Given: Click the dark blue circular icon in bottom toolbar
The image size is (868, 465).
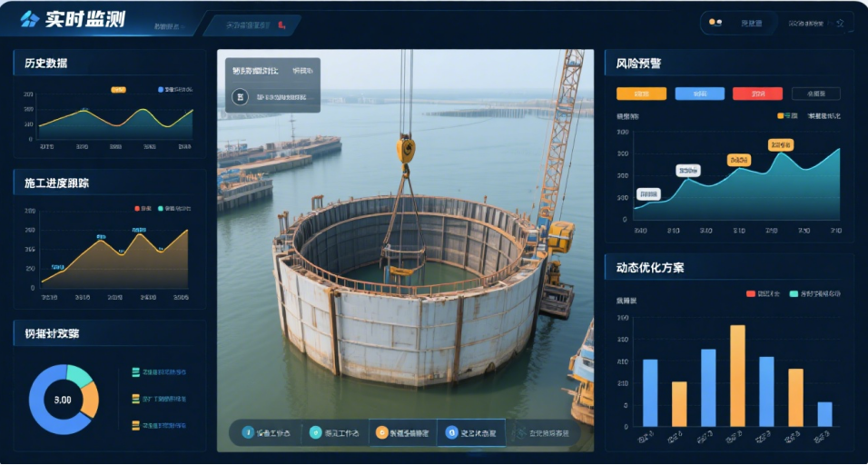Looking at the screenshot, I should pyautogui.click(x=451, y=433).
